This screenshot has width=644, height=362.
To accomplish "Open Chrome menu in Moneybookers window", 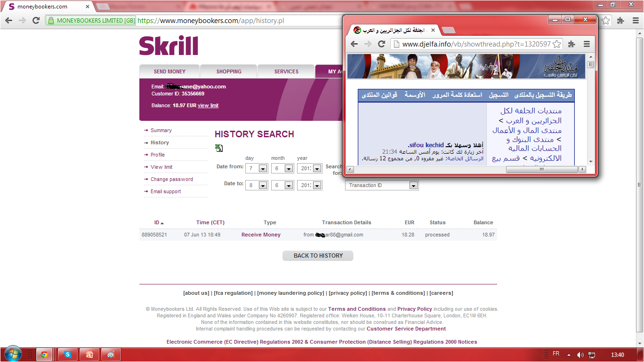I will 635,21.
